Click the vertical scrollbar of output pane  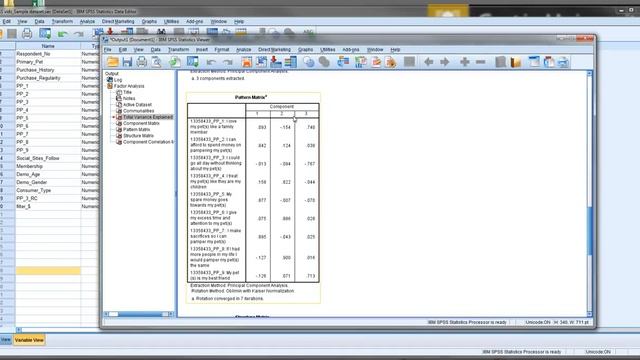pos(589,193)
